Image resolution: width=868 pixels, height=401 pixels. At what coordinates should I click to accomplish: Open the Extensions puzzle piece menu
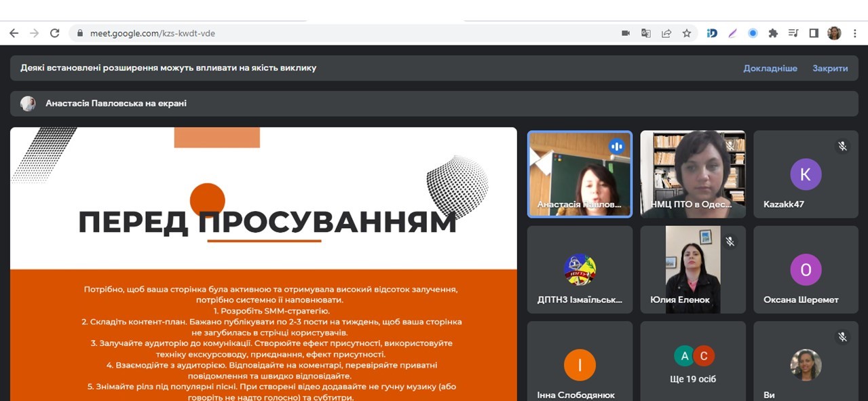[773, 33]
